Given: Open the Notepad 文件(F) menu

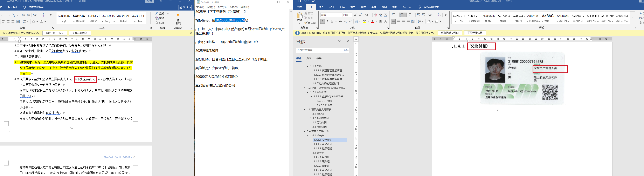Looking at the screenshot, I should [x=200, y=7].
